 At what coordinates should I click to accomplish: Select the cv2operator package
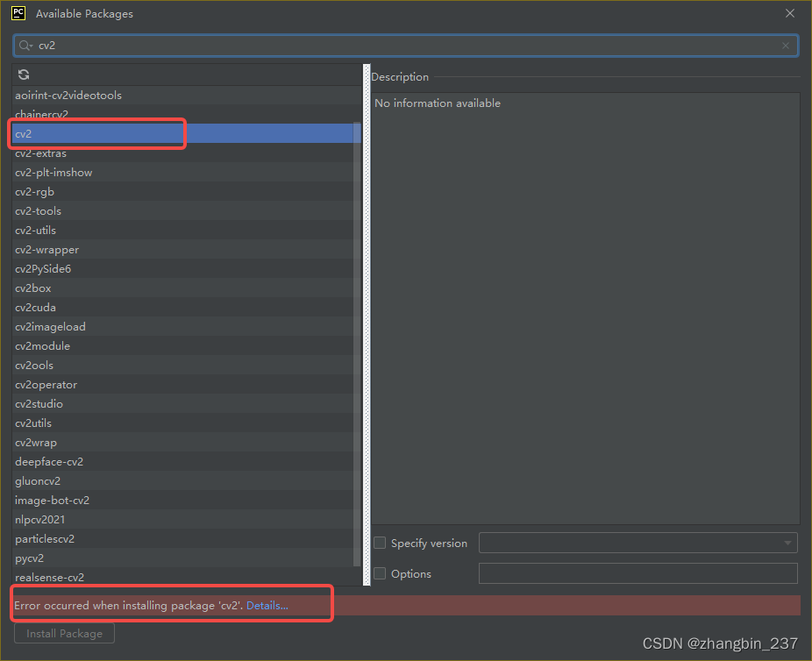(x=187, y=385)
